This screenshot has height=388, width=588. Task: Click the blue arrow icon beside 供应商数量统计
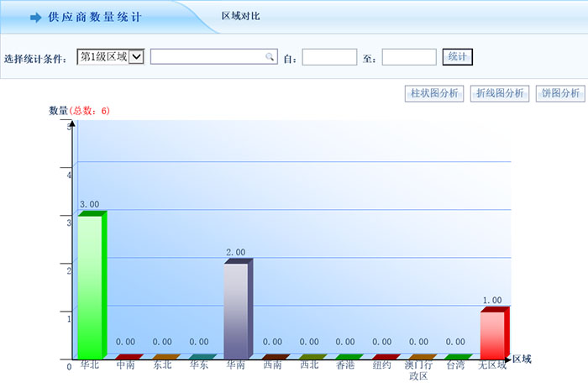(x=35, y=17)
